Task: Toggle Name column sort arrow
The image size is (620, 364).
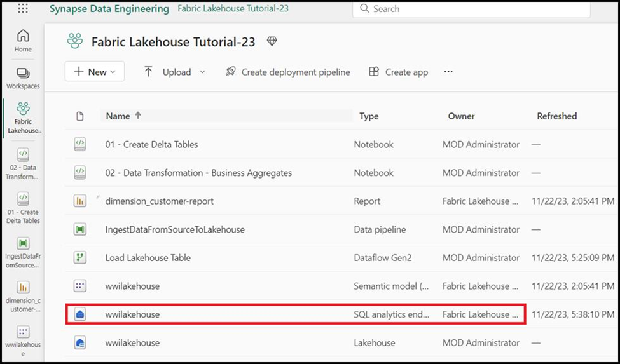Action: click(138, 116)
